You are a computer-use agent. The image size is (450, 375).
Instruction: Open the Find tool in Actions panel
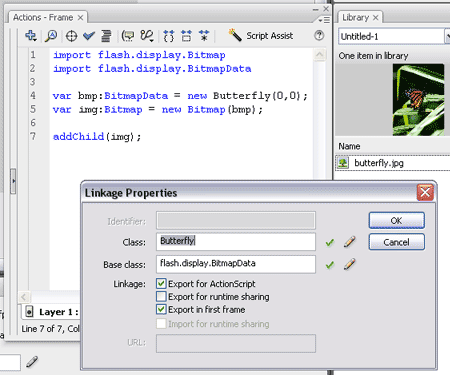pos(51,35)
